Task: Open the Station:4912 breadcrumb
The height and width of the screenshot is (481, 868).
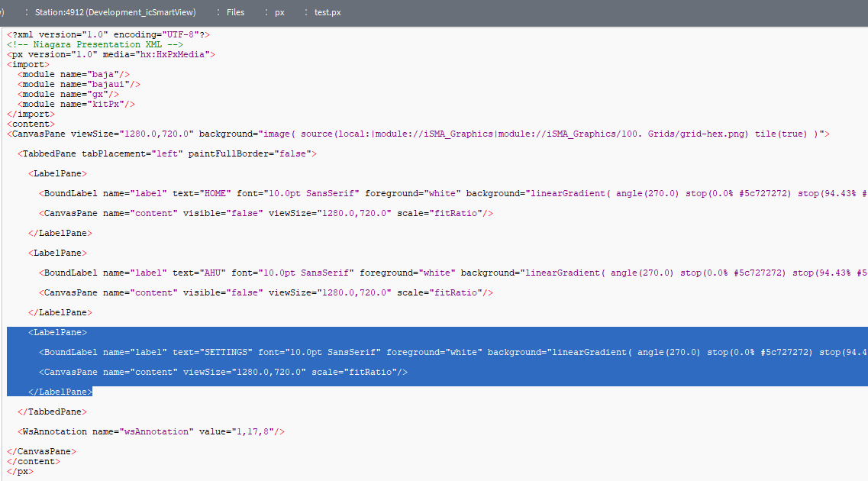Action: click(x=115, y=12)
